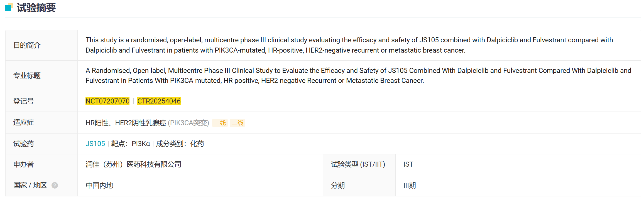The height and width of the screenshot is (200, 644).
Task: Open the CTR20254046 registration link
Action: point(159,101)
